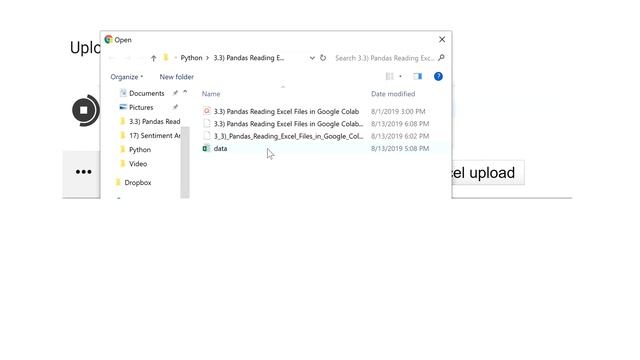
Task: Click the Up one level arrow
Action: (x=153, y=58)
